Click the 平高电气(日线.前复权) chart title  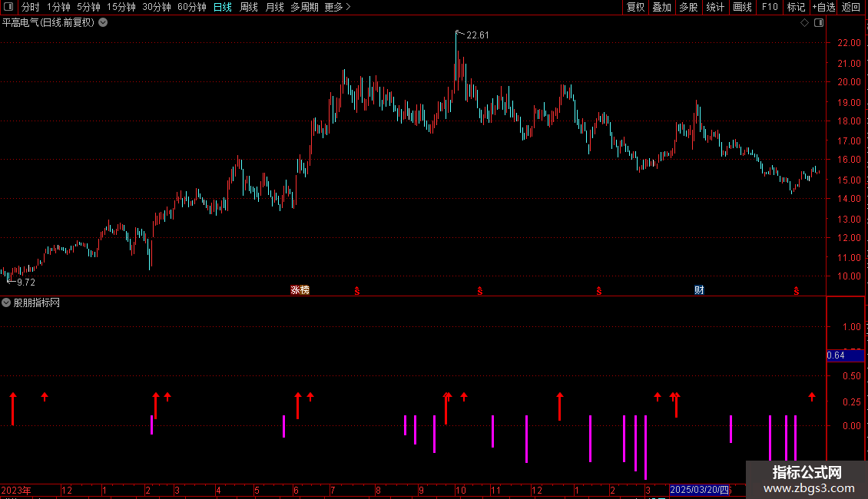tap(48, 23)
